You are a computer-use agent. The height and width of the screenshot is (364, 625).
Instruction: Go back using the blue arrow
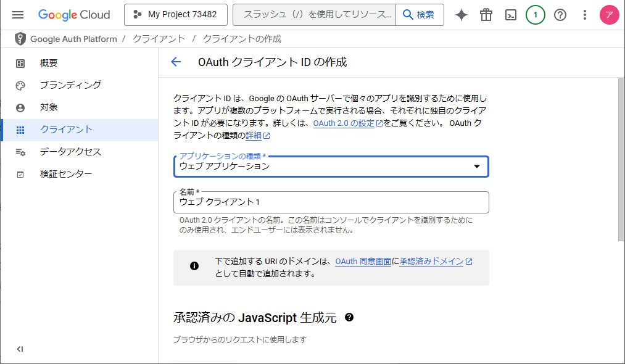pos(176,62)
